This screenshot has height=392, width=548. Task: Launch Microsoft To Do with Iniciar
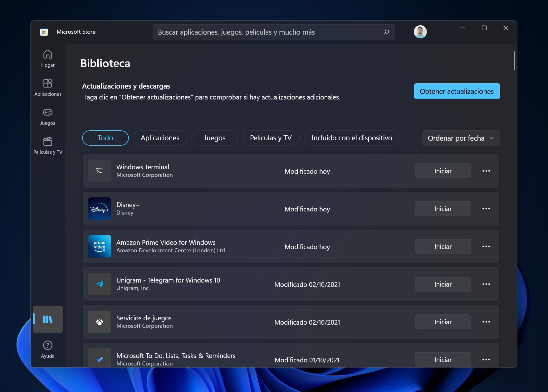click(x=443, y=360)
